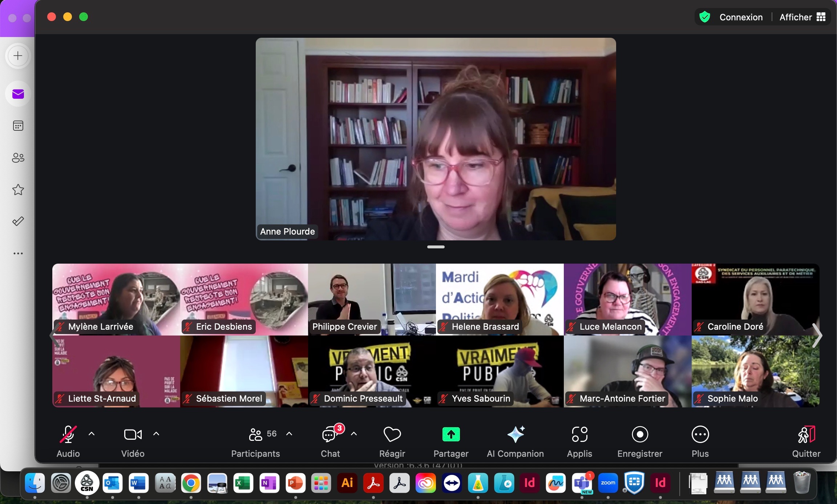Click the Partager share icon
The image size is (837, 504).
click(450, 434)
